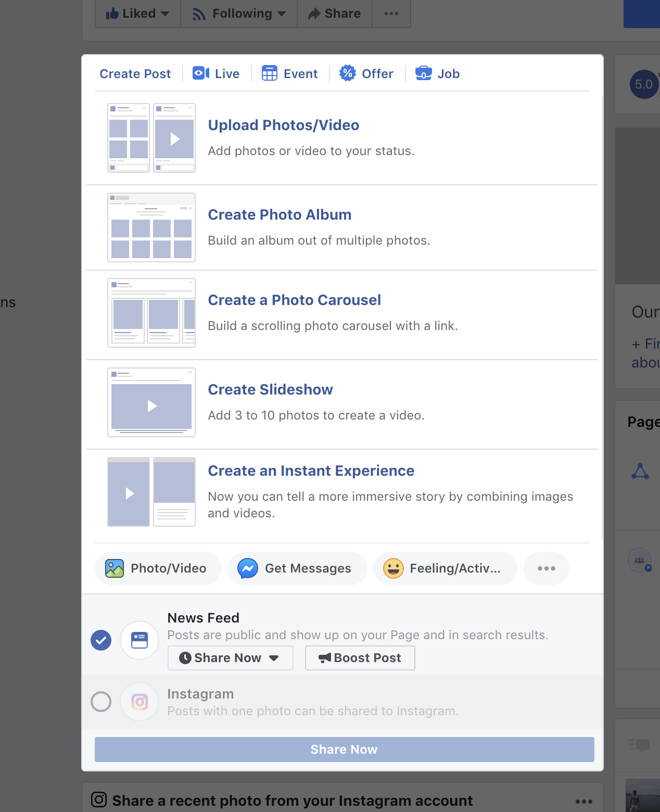Click the 5.0 rating badge
This screenshot has height=812, width=660.
click(644, 84)
